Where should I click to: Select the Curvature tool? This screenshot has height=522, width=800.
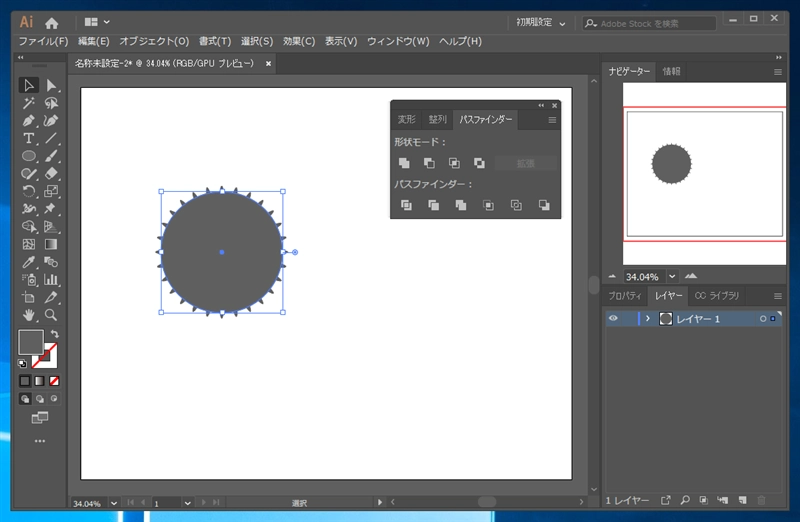(x=51, y=121)
